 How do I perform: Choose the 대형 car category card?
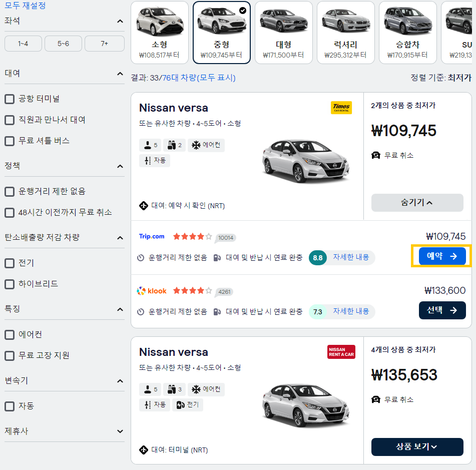click(x=284, y=33)
